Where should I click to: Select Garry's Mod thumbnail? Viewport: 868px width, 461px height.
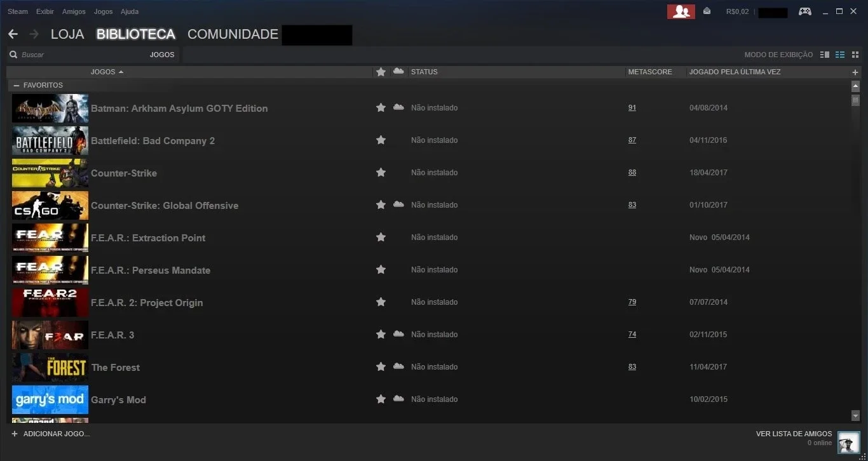pos(50,399)
